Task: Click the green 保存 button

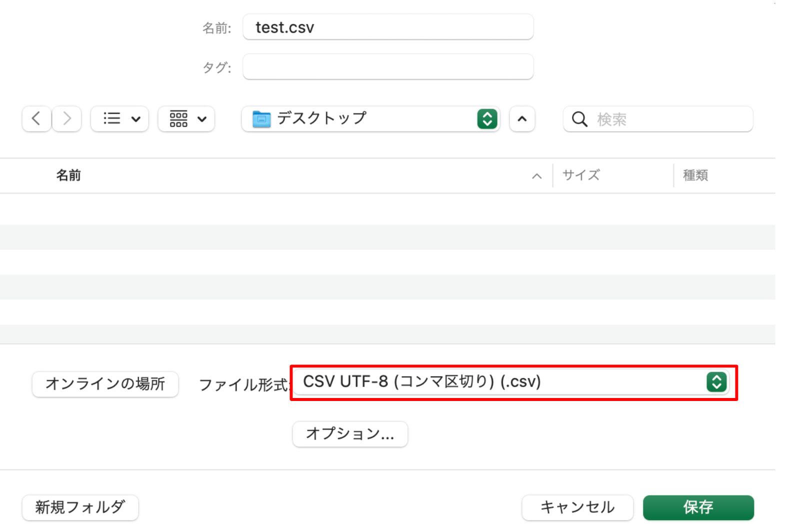Action: [698, 507]
